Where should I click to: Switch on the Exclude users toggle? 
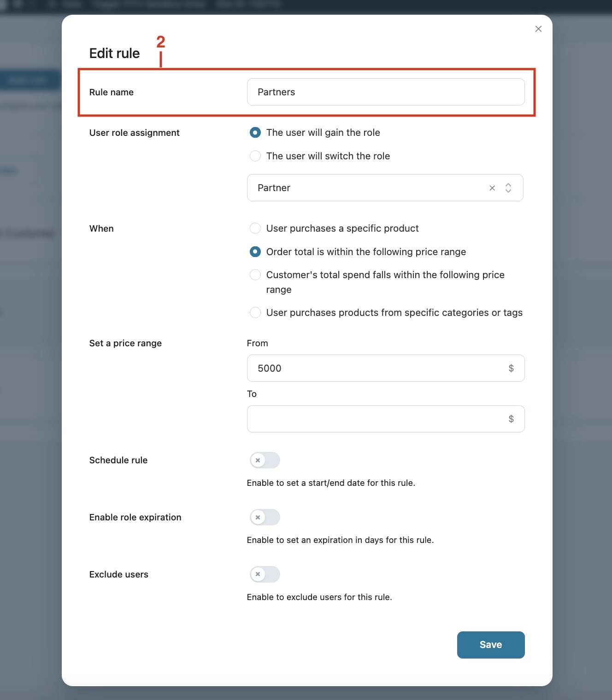pyautogui.click(x=265, y=574)
